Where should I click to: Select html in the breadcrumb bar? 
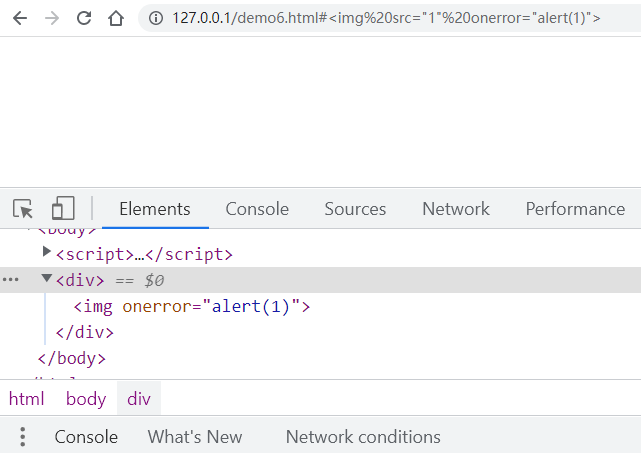pos(27,399)
